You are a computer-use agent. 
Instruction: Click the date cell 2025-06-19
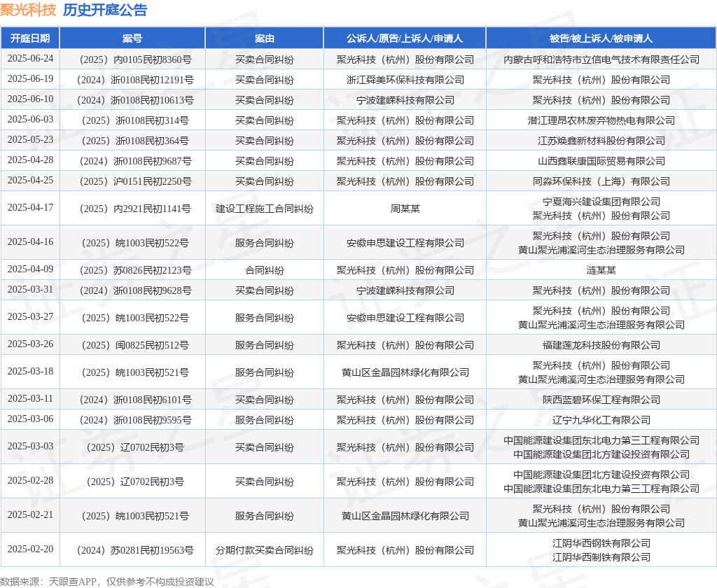[30, 78]
